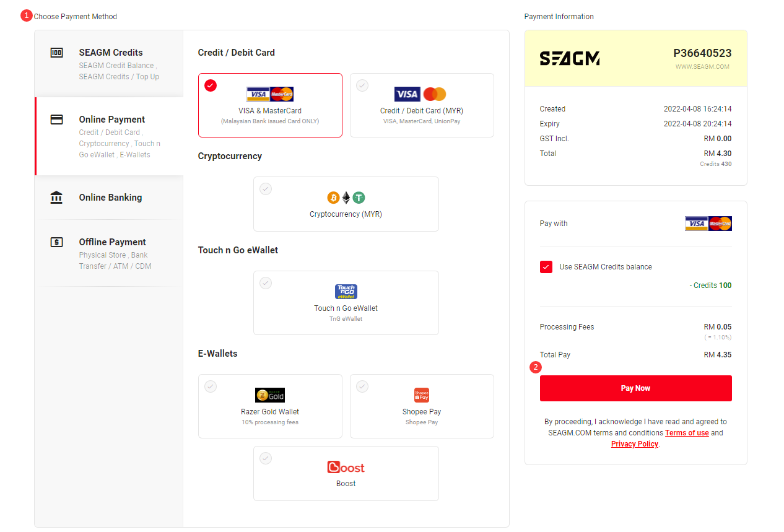Click the Tether coin icon
Viewport: 784px width, 532px height.
pyautogui.click(x=359, y=198)
